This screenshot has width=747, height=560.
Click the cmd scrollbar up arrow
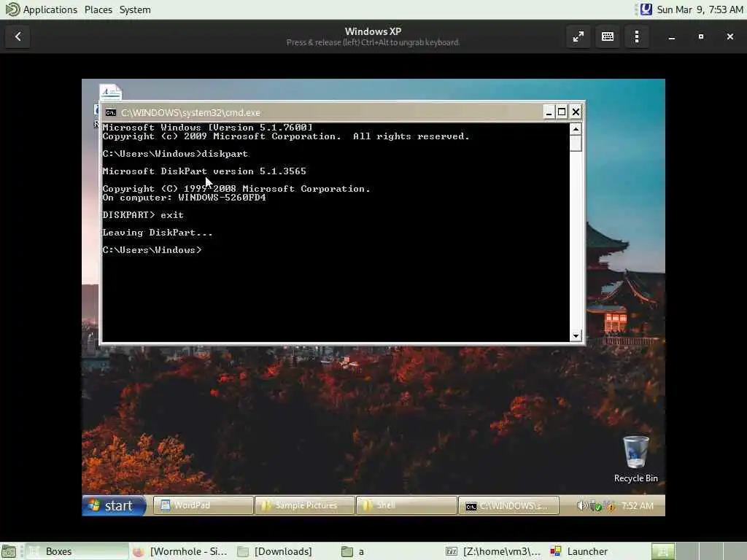(x=576, y=129)
